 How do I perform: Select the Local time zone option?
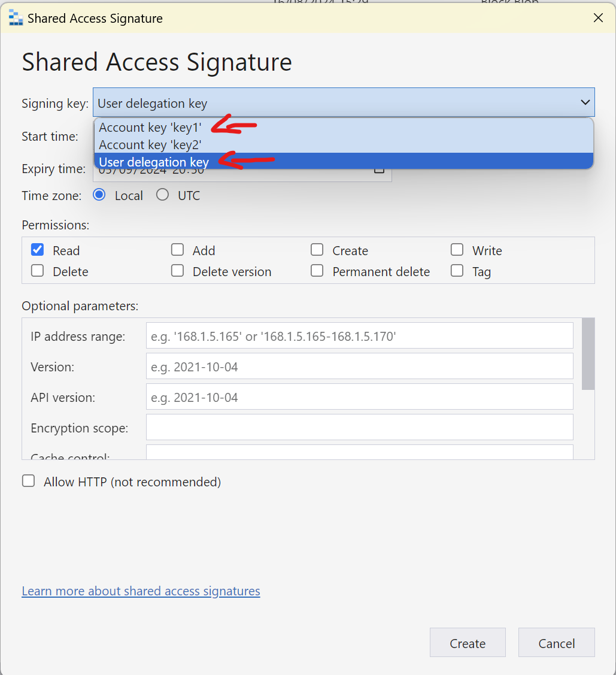[99, 195]
